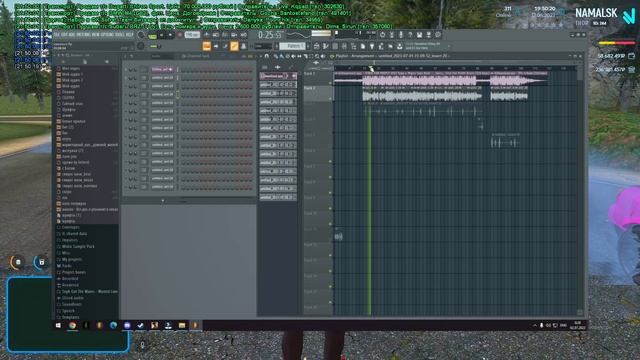The height and width of the screenshot is (360, 640).
Task: Click the top pink channel button in Channel rack
Action: [x=162, y=69]
